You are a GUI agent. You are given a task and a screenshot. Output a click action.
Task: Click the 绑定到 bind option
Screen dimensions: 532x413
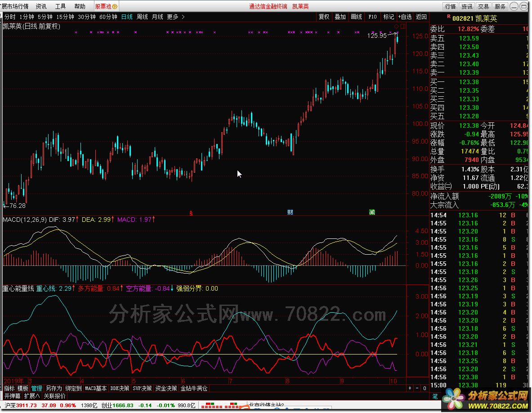[74, 388]
